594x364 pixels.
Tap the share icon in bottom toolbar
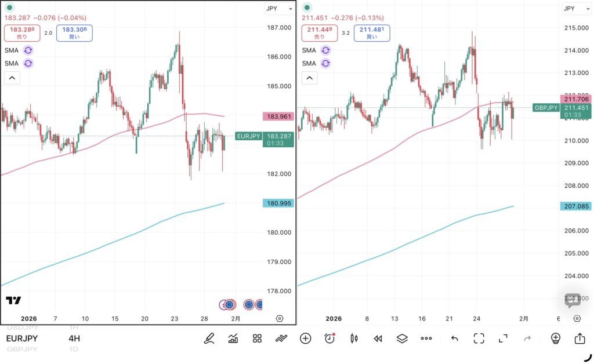click(x=580, y=338)
